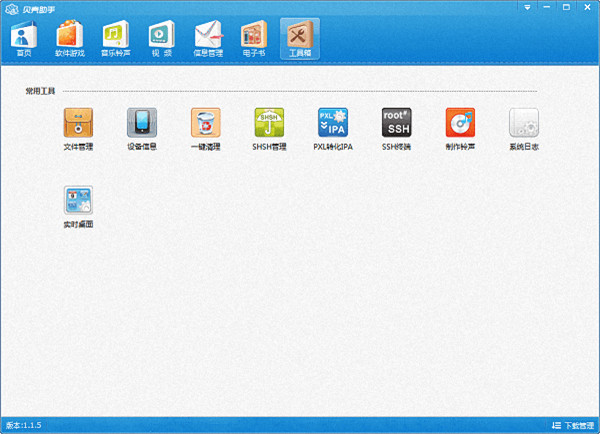This screenshot has width=600, height=434.
Task: Open 下载管理 download manager in status bar
Action: point(572,425)
